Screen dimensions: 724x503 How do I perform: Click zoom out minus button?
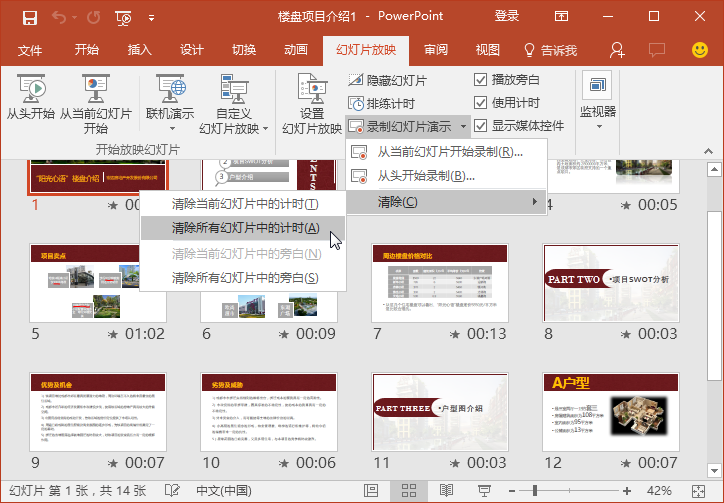coord(512,491)
